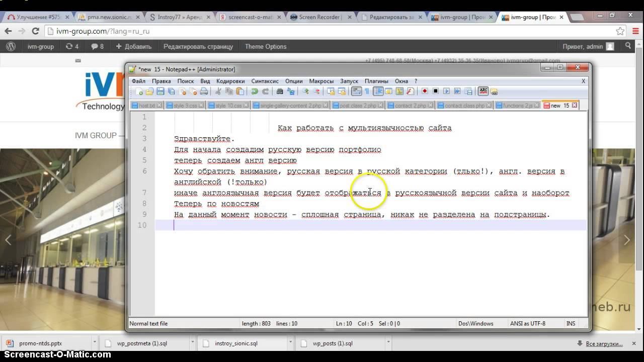Switch to the post.class 2.php tab
This screenshot has height=362, width=644.
pyautogui.click(x=358, y=106)
